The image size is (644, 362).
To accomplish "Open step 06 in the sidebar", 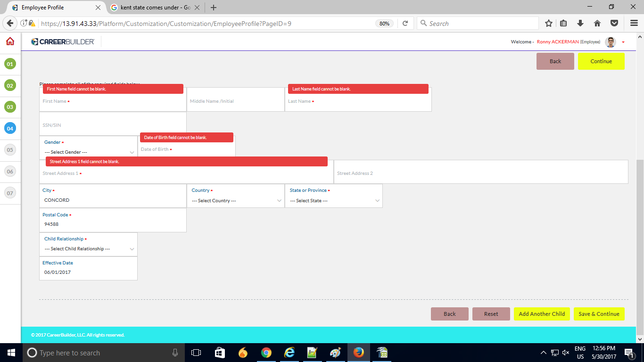I will (10, 172).
